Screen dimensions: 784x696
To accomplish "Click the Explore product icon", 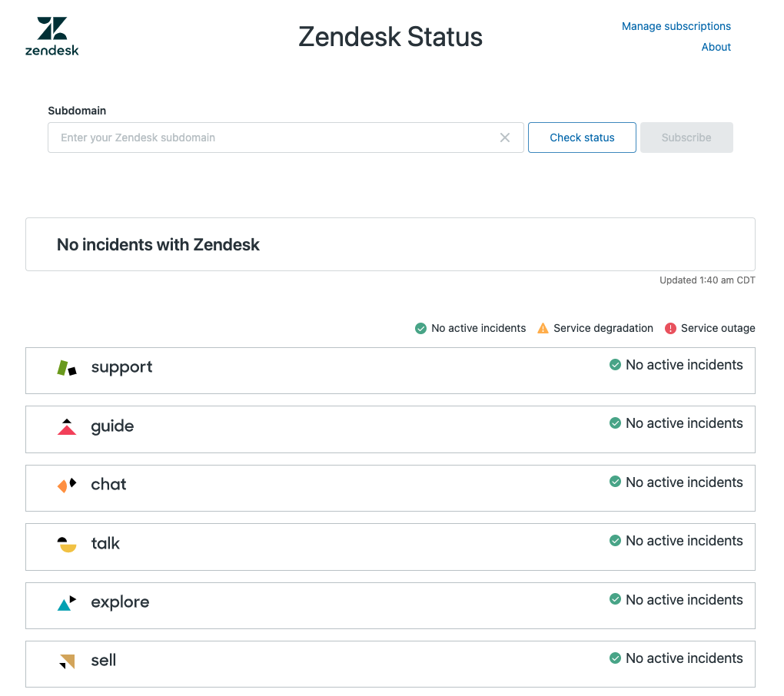I will pos(67,602).
